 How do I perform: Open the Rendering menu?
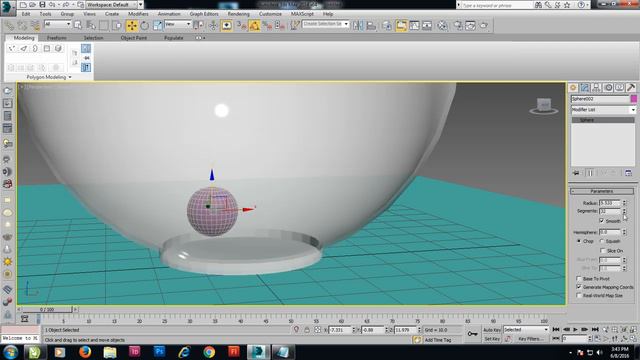pyautogui.click(x=238, y=14)
